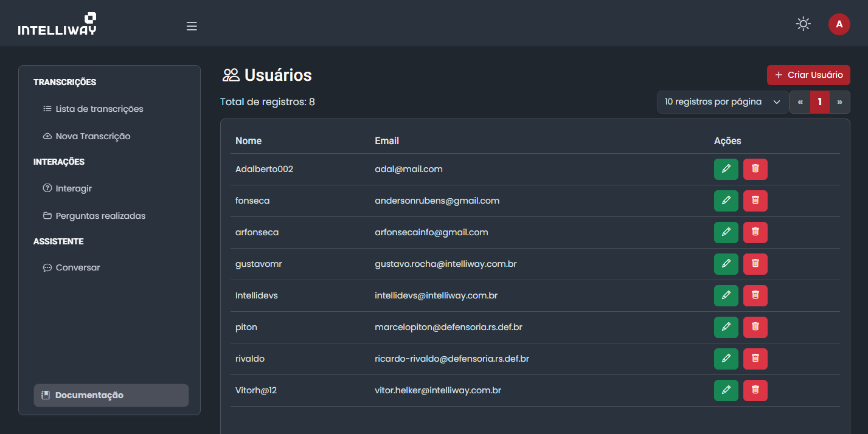Click the Criar Usuário button

point(808,75)
